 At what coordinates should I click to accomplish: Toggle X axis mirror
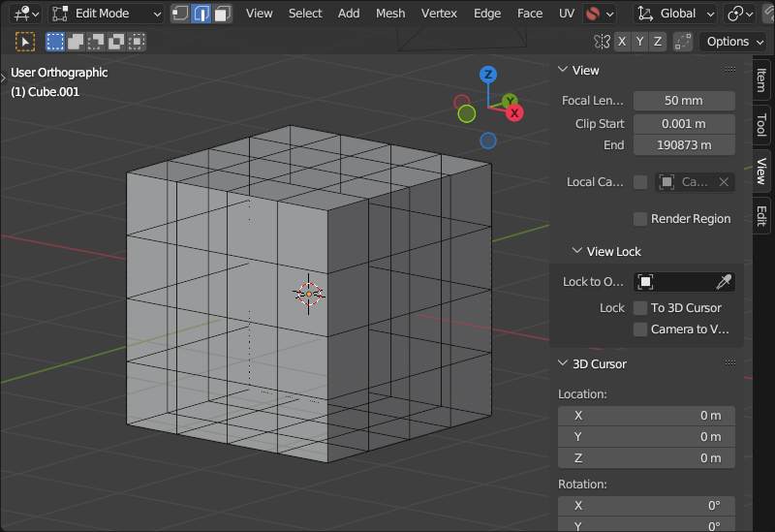[x=622, y=42]
